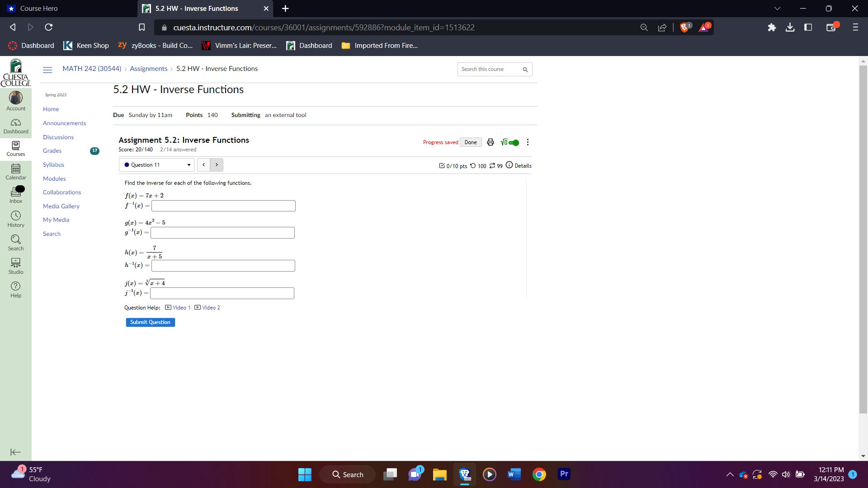The height and width of the screenshot is (488, 868).
Task: Open the three-dot assignment options menu
Action: point(528,142)
